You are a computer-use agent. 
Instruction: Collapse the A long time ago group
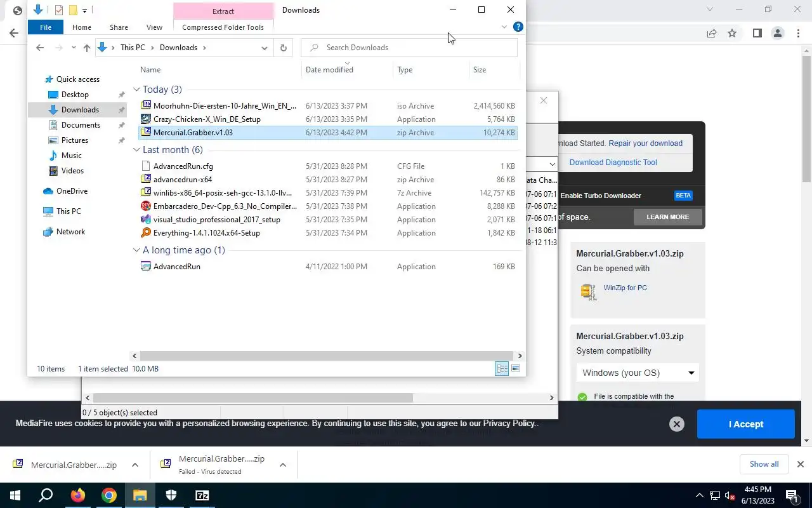pyautogui.click(x=136, y=250)
